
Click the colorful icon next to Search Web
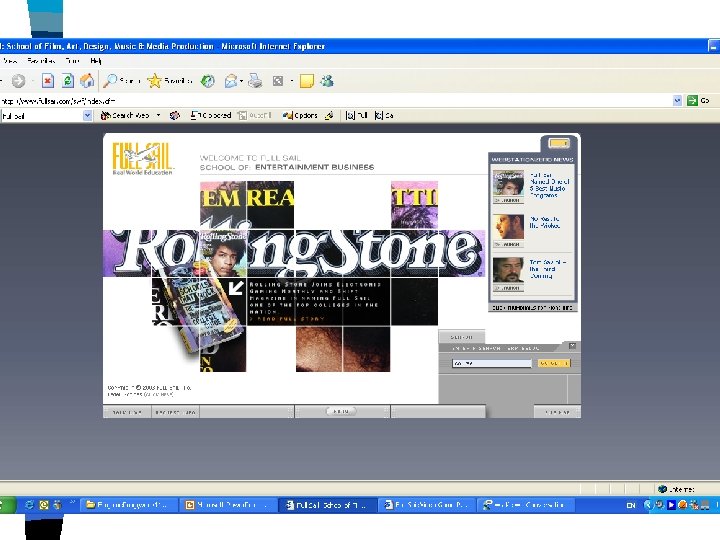(174, 115)
